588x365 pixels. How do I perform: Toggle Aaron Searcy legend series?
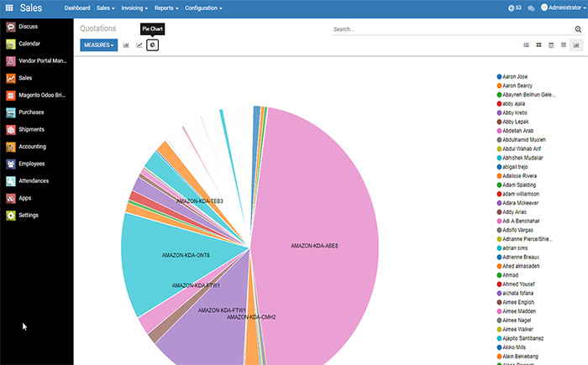[514, 86]
